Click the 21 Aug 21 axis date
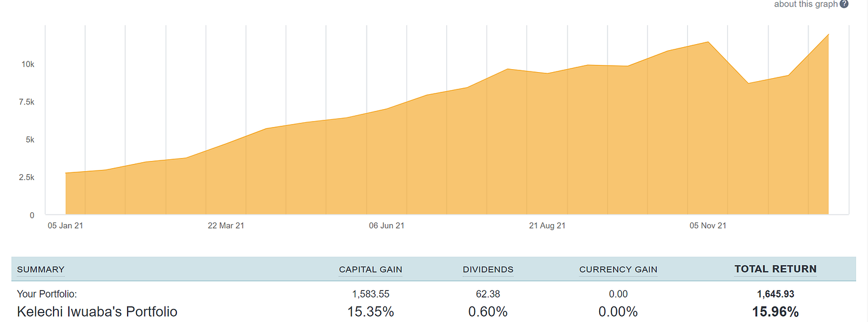 (x=547, y=226)
